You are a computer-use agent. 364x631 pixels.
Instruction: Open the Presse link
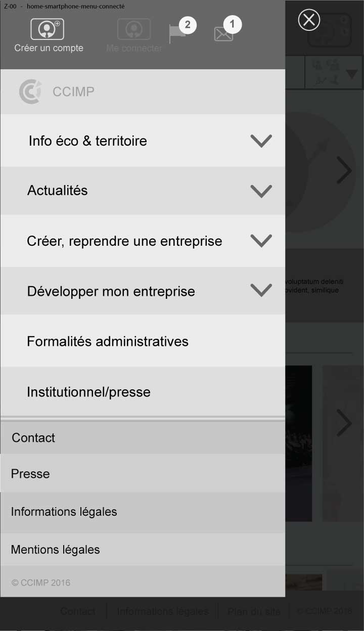click(143, 474)
